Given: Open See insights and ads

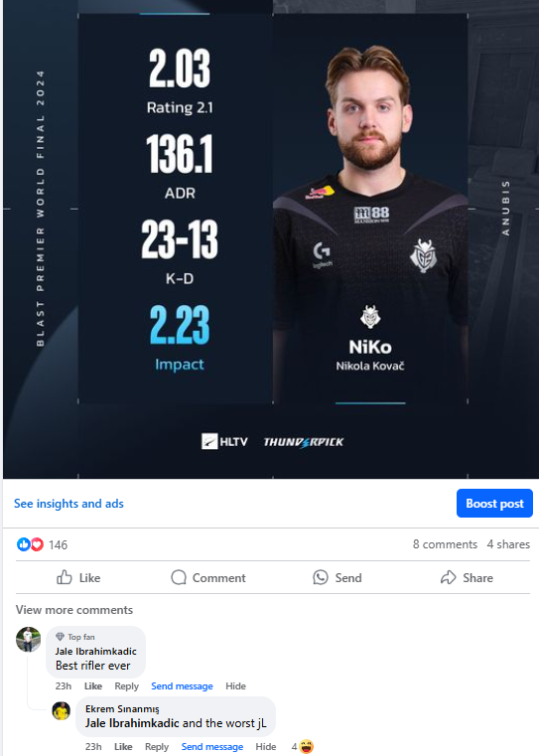Looking at the screenshot, I should [68, 504].
